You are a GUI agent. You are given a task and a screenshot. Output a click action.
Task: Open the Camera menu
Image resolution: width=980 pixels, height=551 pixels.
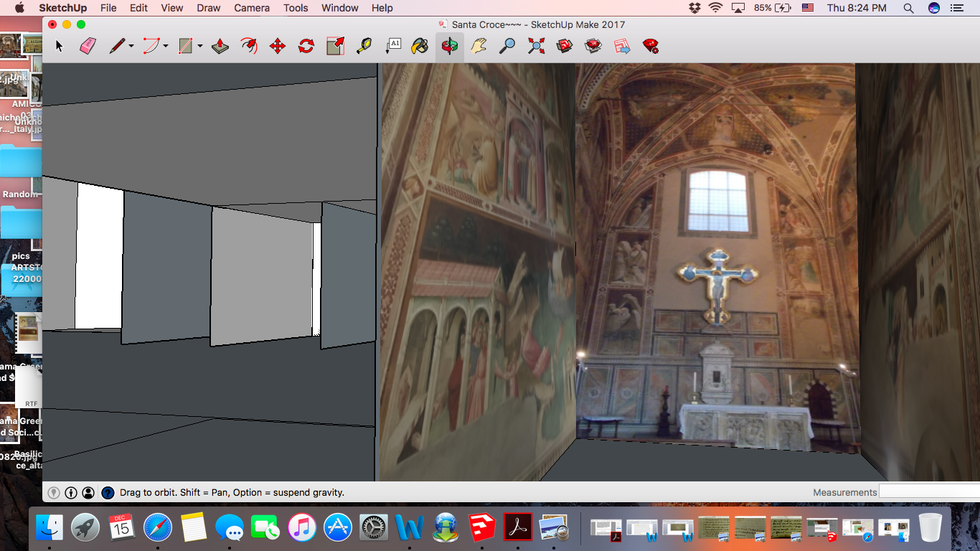pyautogui.click(x=252, y=8)
